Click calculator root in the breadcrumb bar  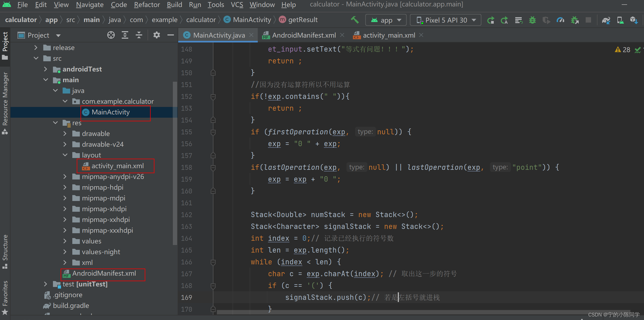[x=21, y=20]
